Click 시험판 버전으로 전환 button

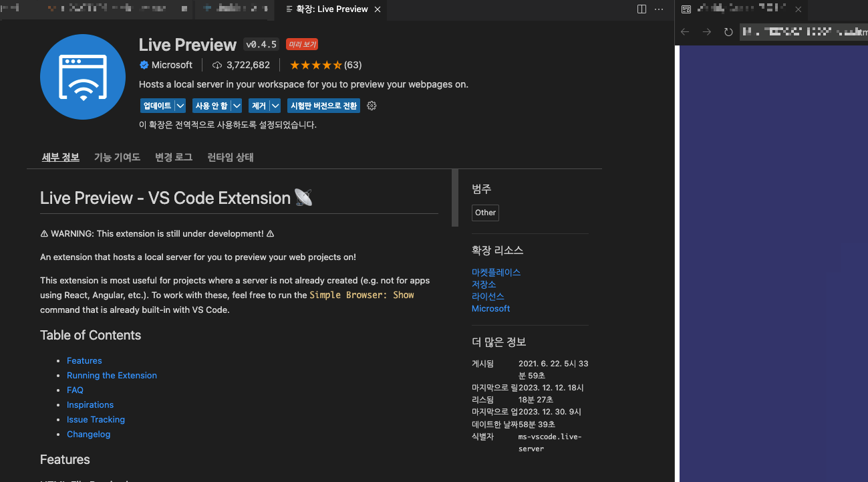(x=323, y=106)
